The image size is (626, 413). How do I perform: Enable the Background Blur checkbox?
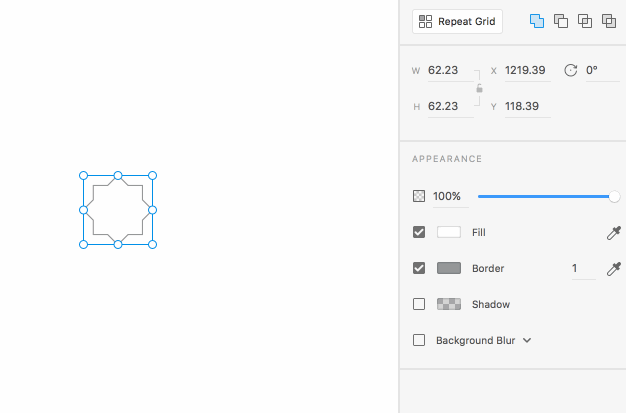[419, 340]
